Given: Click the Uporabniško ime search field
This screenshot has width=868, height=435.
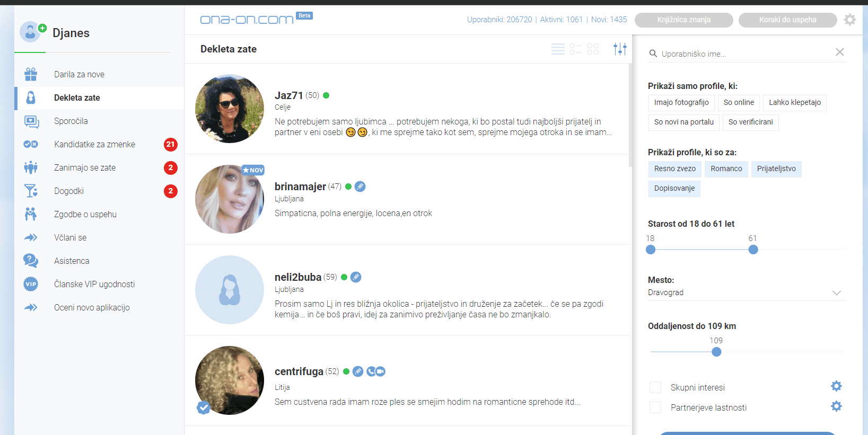Looking at the screenshot, I should tap(742, 54).
